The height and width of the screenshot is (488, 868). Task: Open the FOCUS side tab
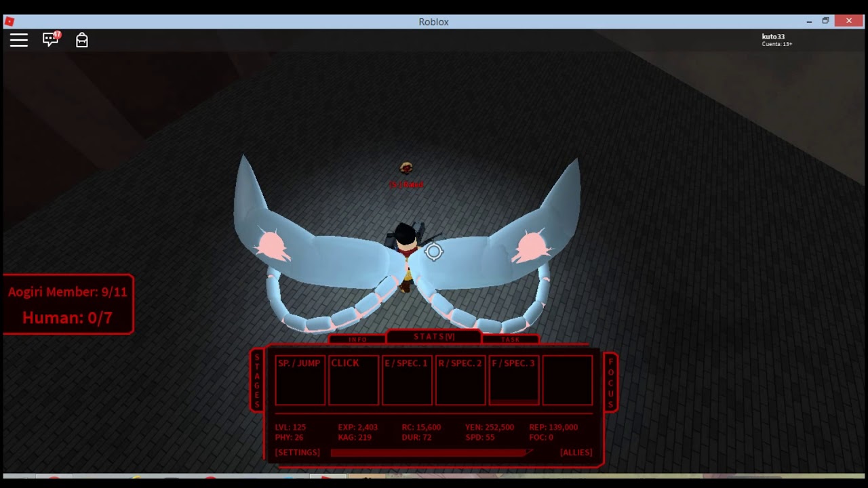pos(610,381)
